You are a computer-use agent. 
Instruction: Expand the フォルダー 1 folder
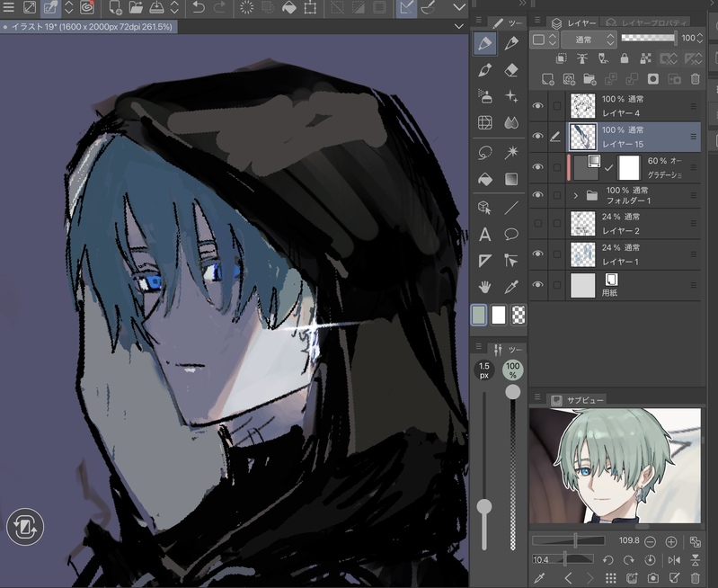pos(576,196)
